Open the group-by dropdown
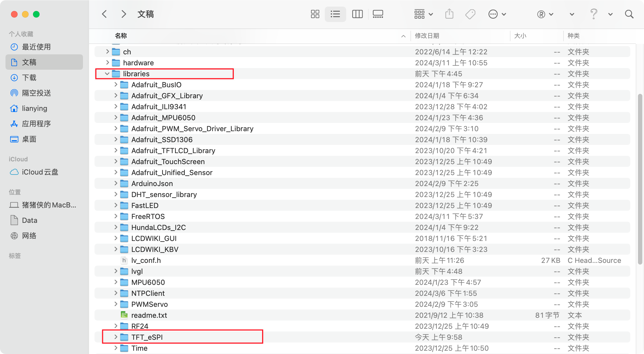Screen dimensions: 644x354 tap(423, 14)
